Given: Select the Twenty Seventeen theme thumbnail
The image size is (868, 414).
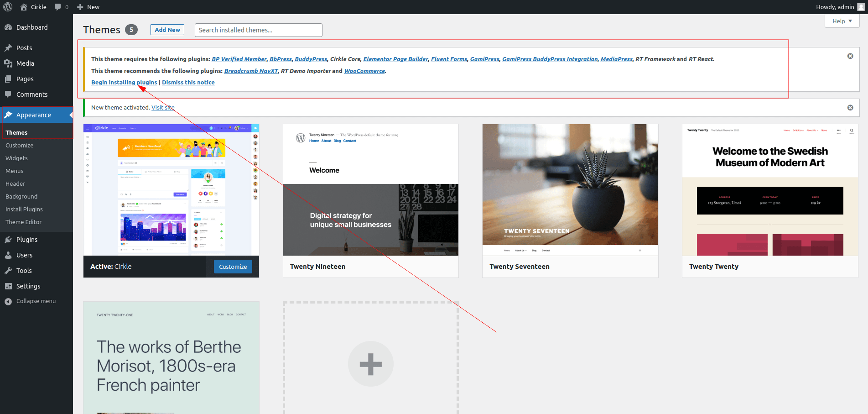Looking at the screenshot, I should (x=570, y=190).
